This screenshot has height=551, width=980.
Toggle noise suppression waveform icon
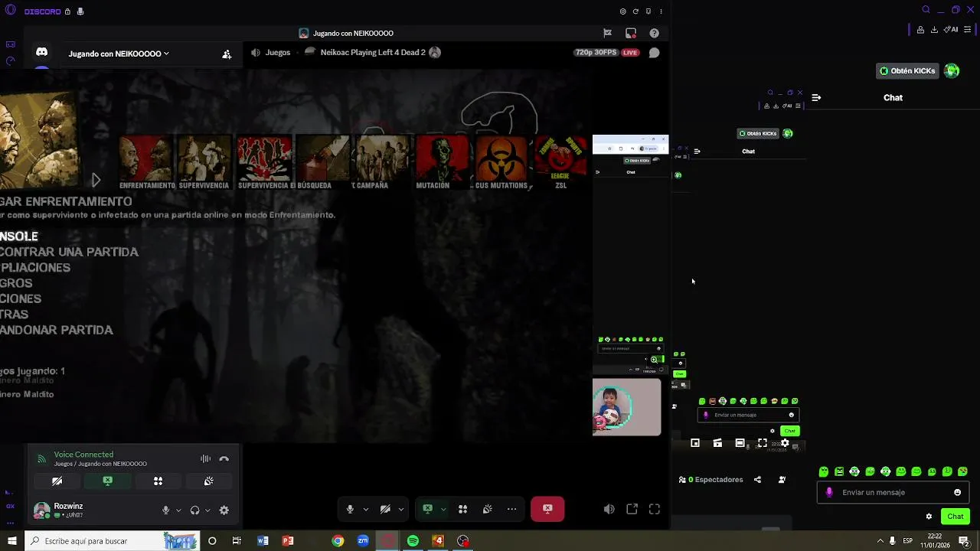pyautogui.click(x=205, y=459)
